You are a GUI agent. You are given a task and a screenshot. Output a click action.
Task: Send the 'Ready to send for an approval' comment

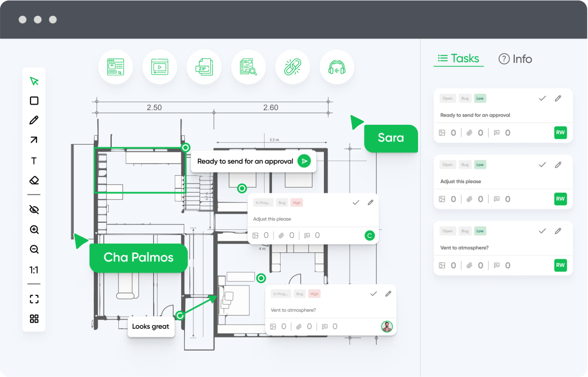pos(304,161)
